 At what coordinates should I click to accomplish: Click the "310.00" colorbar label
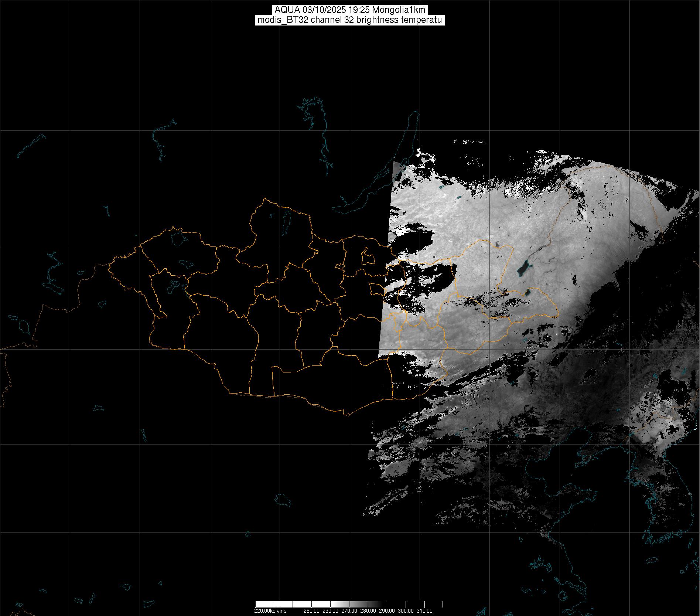(x=425, y=611)
